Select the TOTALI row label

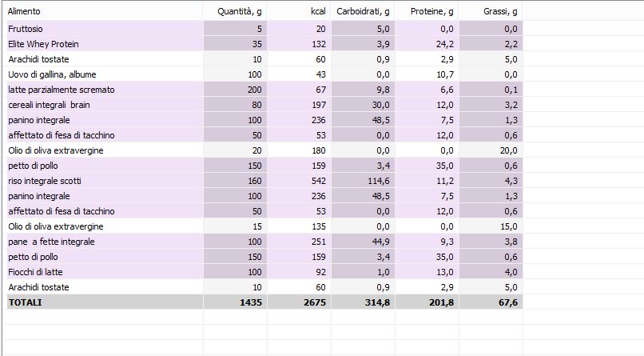[25, 302]
